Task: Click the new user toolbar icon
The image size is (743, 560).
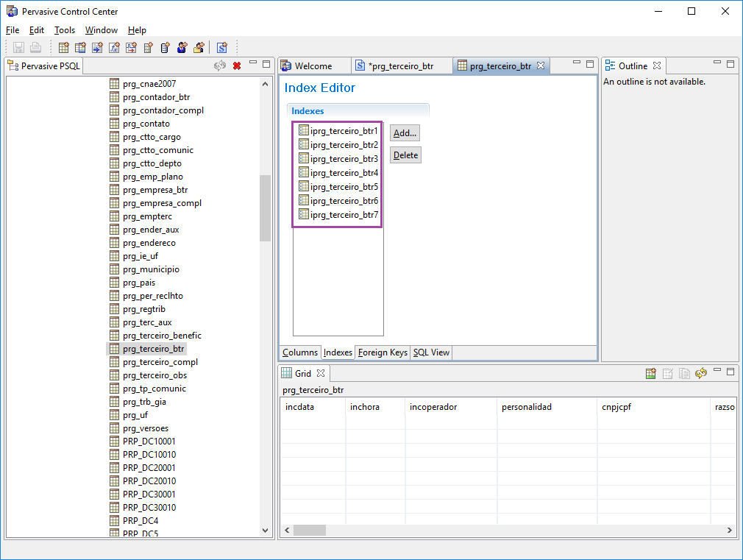Action: tap(182, 48)
